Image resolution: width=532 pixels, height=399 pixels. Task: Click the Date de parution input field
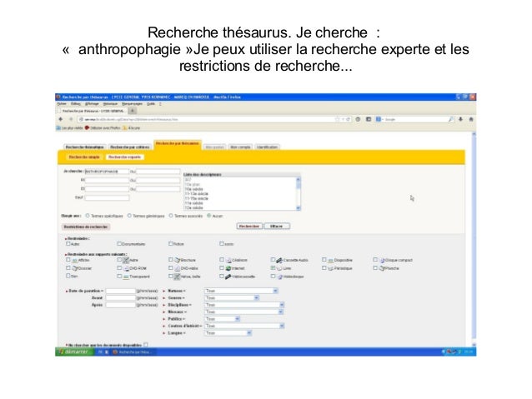pyautogui.click(x=120, y=291)
